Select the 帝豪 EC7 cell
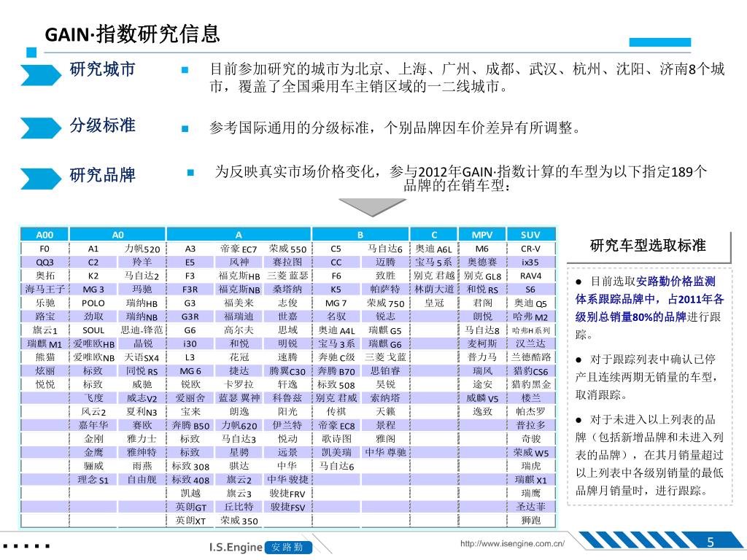This screenshot has height=560, width=747. coord(239,249)
